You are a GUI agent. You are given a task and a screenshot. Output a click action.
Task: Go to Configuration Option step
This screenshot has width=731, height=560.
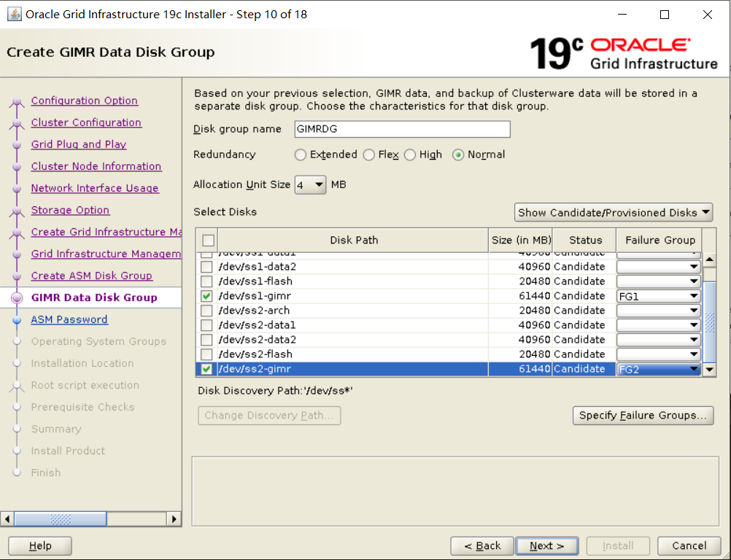[85, 101]
